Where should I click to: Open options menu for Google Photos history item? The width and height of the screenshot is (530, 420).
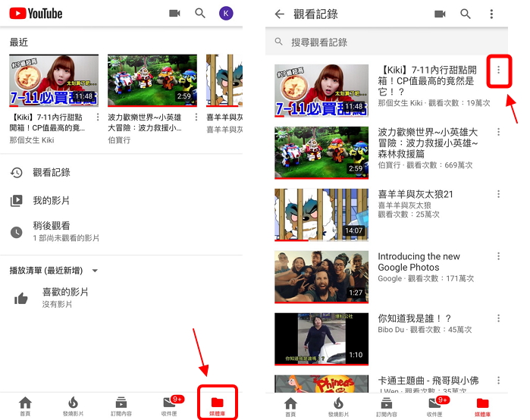pyautogui.click(x=499, y=256)
